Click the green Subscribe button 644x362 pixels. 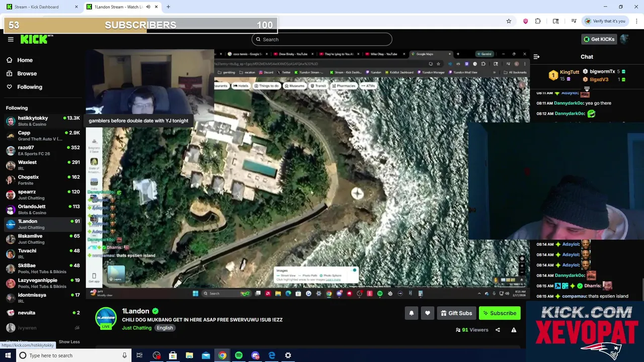pyautogui.click(x=500, y=313)
